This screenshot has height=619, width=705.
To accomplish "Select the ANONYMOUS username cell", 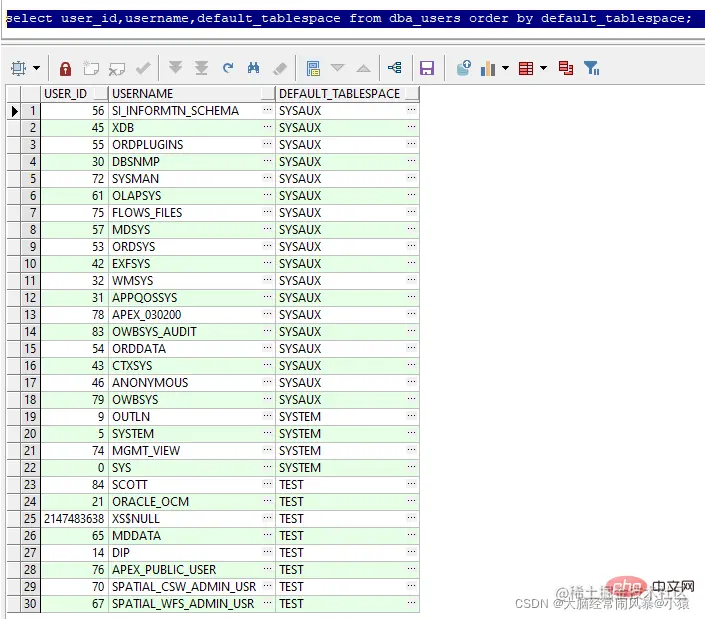I will point(192,383).
